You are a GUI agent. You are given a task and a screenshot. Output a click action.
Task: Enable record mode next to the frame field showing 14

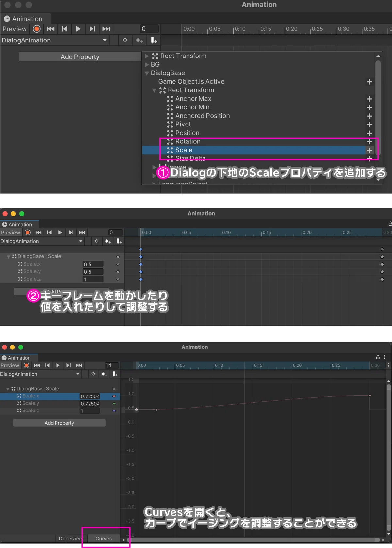(x=26, y=365)
